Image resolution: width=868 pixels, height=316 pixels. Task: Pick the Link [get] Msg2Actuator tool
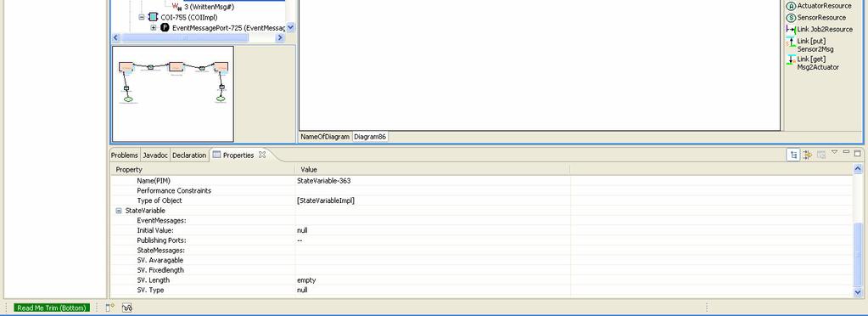813,63
